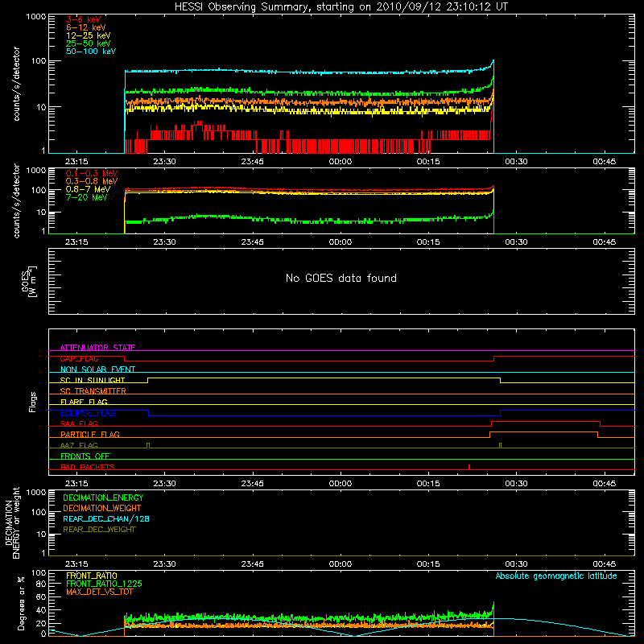Select the FRONTS_OFF flag label
The width and height of the screenshot is (644, 644).
click(x=85, y=456)
